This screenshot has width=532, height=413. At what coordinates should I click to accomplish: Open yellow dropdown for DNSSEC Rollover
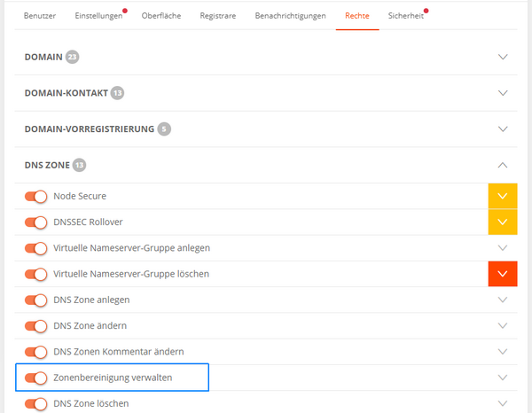(x=503, y=222)
